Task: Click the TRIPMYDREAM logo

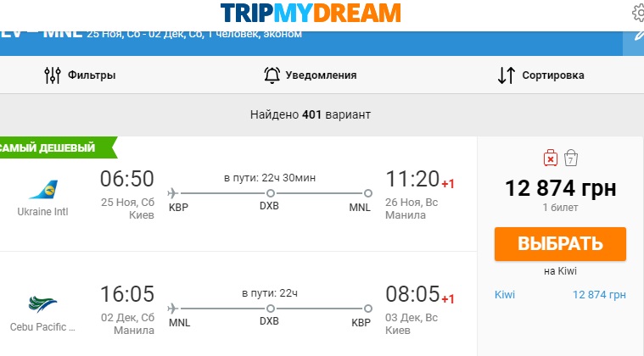Action: coord(311,13)
